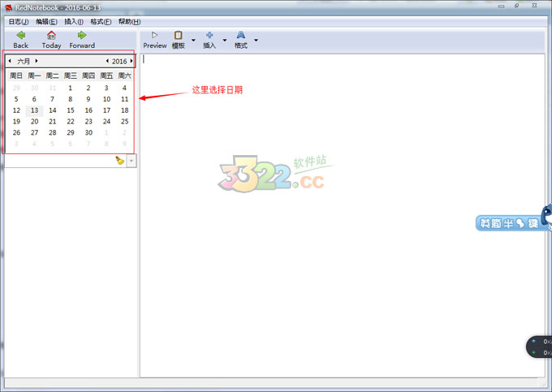Click the Preview play icon

coord(154,35)
